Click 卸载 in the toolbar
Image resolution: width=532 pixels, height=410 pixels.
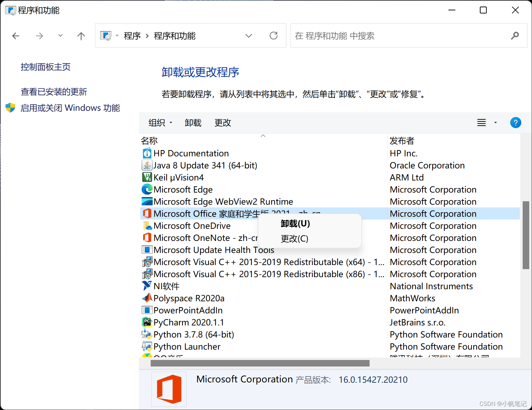[193, 123]
